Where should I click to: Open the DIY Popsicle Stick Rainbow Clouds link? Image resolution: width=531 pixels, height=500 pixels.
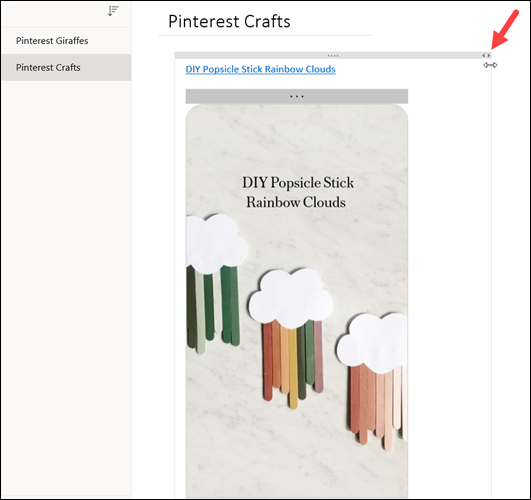pos(260,69)
